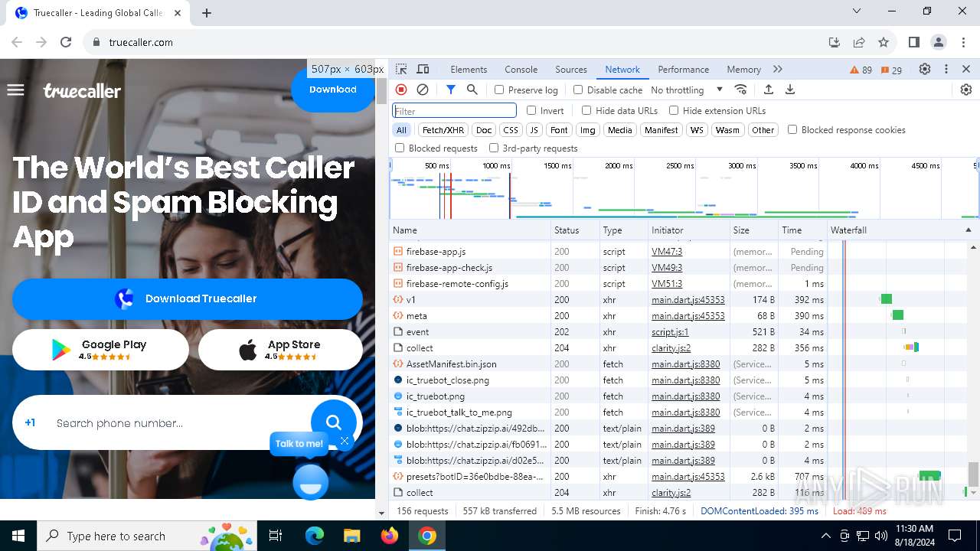Filter requests by Fetch/XHR
Viewport: 980px width, 551px height.
click(443, 130)
